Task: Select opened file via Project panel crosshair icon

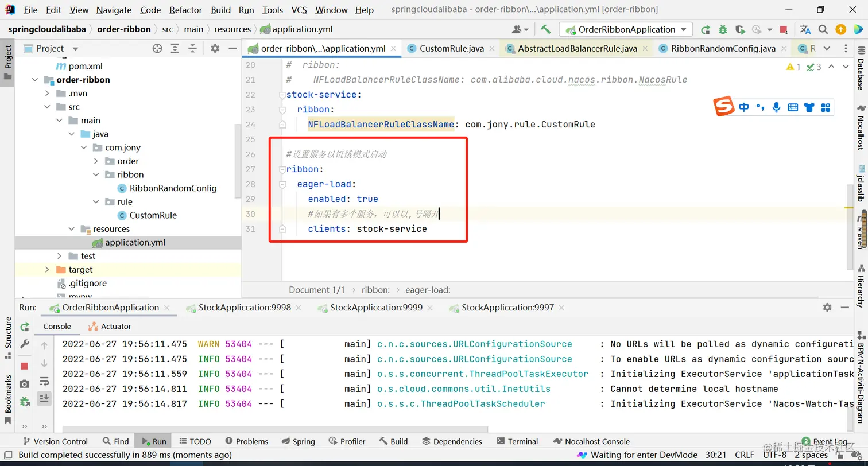Action: (x=157, y=49)
